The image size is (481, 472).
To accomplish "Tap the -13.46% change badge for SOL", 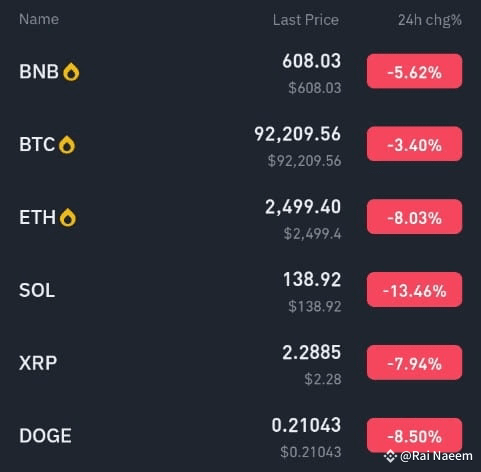I will pos(414,290).
